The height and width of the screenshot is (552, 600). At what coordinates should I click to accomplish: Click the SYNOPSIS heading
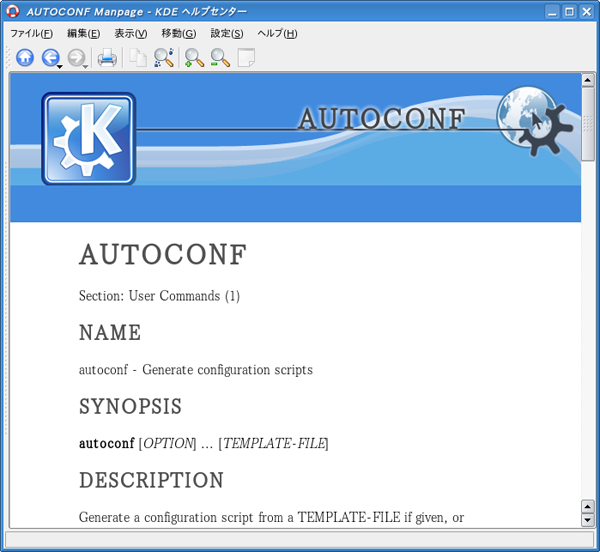click(x=130, y=406)
